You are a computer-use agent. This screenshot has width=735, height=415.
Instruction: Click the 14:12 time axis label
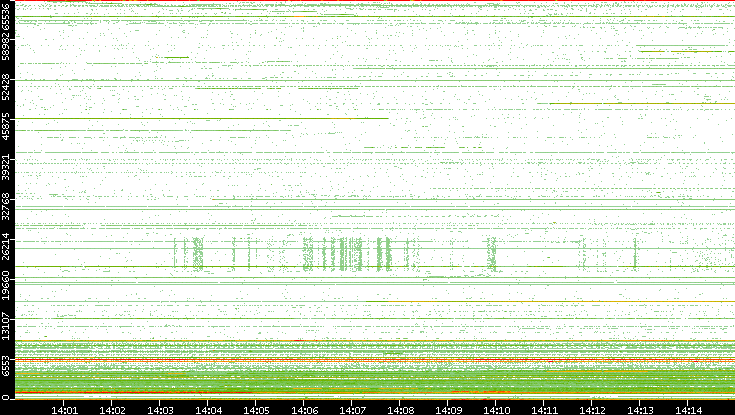pyautogui.click(x=593, y=409)
